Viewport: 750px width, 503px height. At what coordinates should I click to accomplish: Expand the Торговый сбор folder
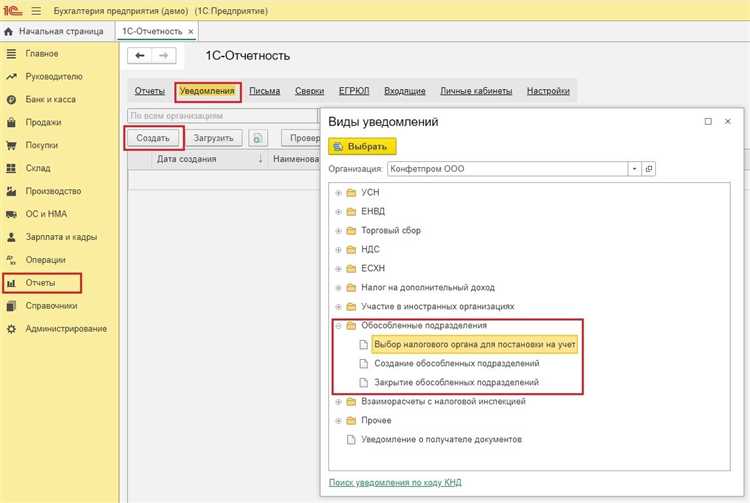[338, 231]
